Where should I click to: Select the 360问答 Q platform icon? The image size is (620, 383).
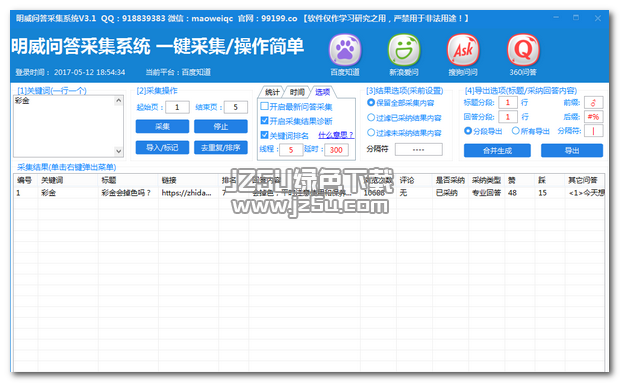523,50
